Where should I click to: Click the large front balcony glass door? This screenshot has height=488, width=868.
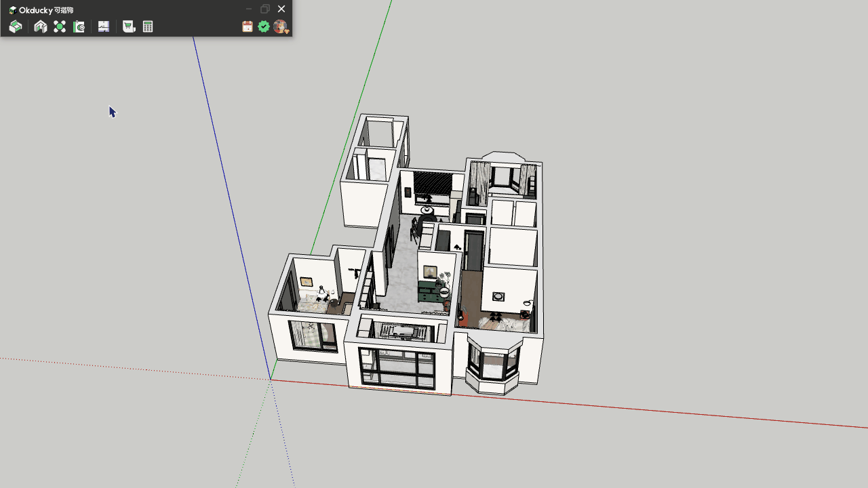click(x=397, y=369)
